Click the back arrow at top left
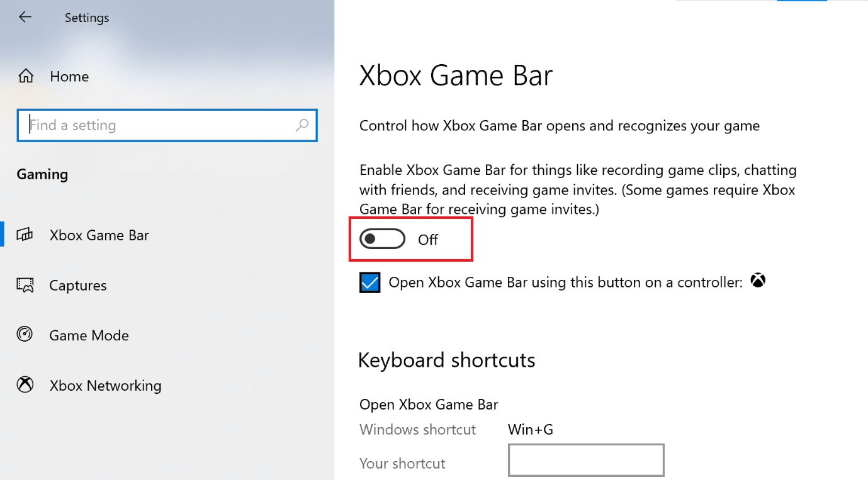 [x=25, y=16]
